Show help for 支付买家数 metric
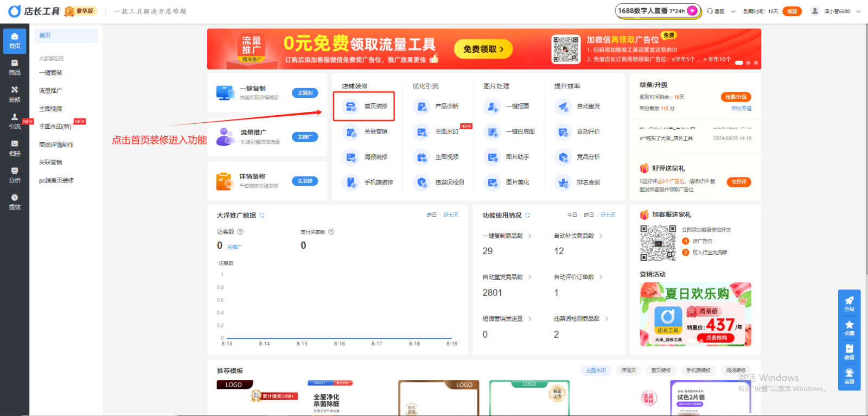868x416 pixels. pyautogui.click(x=331, y=232)
